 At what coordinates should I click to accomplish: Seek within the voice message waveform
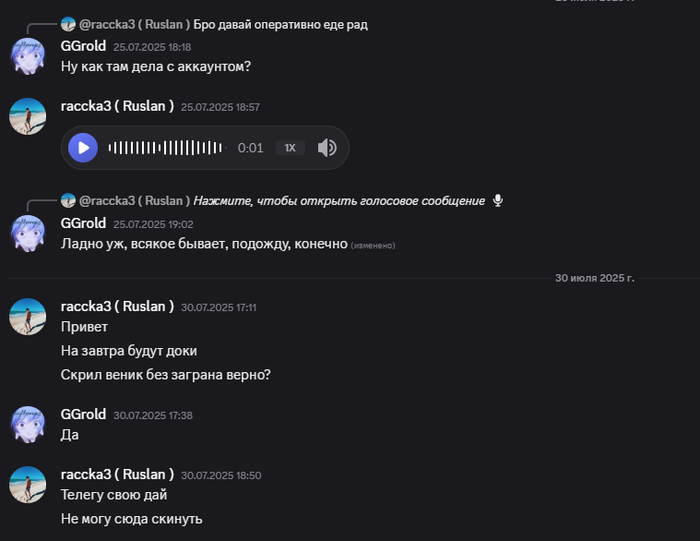[165, 148]
